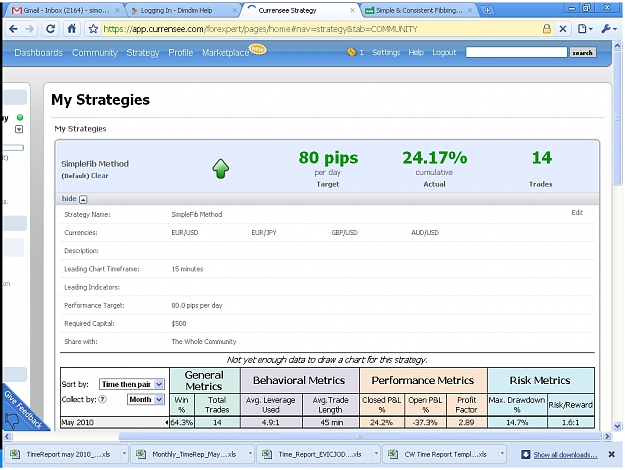
Task: Click the horizontal scrollbar right arrow
Action: [x=607, y=437]
